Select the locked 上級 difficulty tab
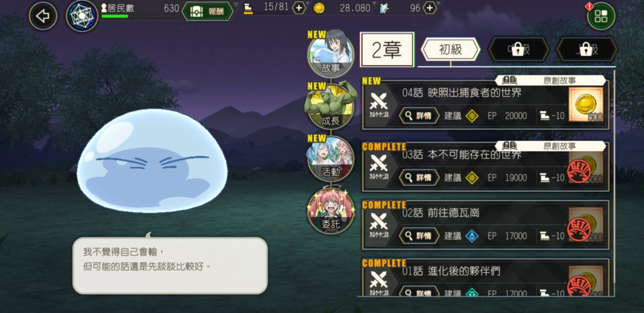Viewport: 644px width, 313px height. [586, 49]
